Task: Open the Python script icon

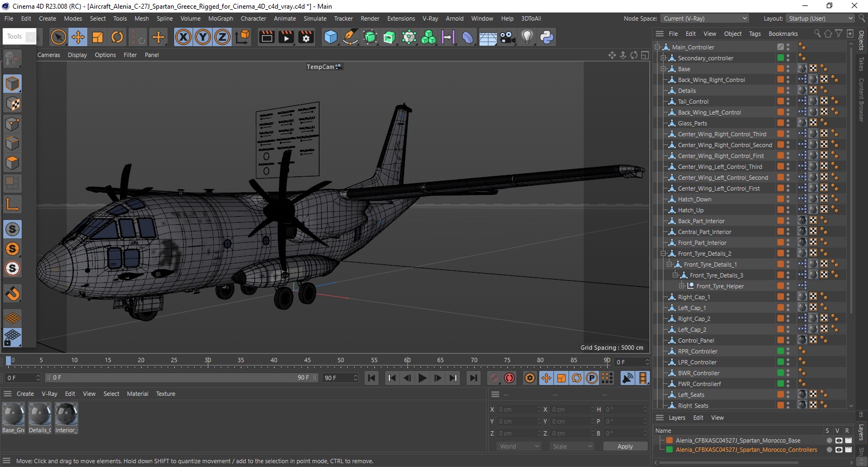Action: [547, 37]
